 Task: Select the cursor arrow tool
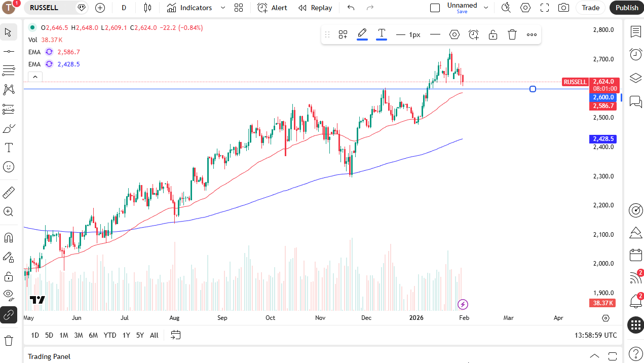(9, 32)
